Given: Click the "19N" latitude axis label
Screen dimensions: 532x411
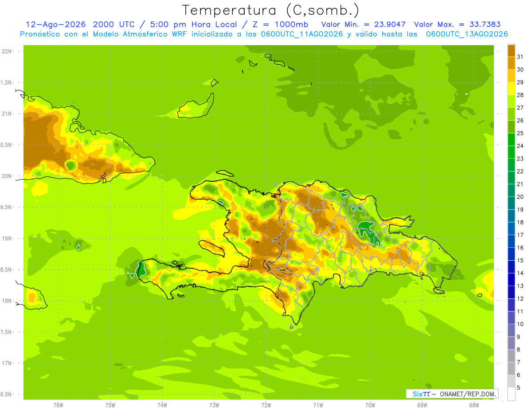Looking at the screenshot, I should point(6,239).
